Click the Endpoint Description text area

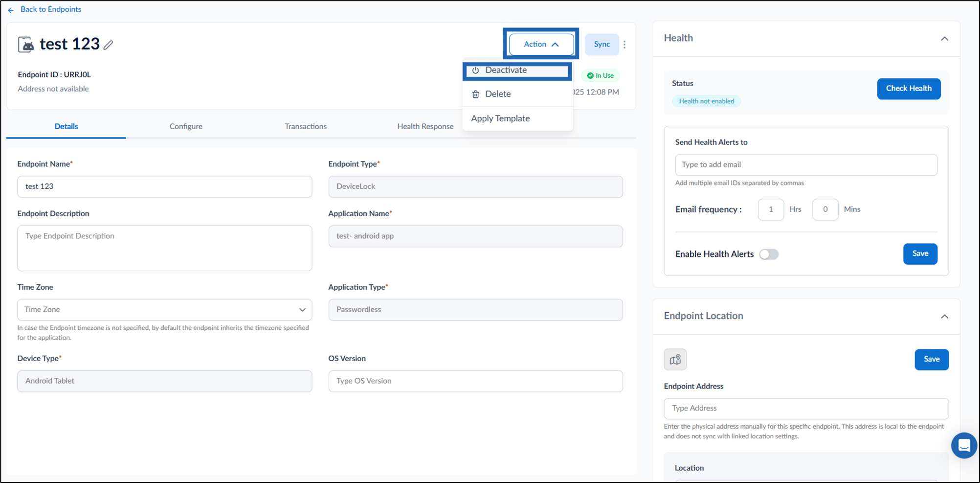(165, 248)
